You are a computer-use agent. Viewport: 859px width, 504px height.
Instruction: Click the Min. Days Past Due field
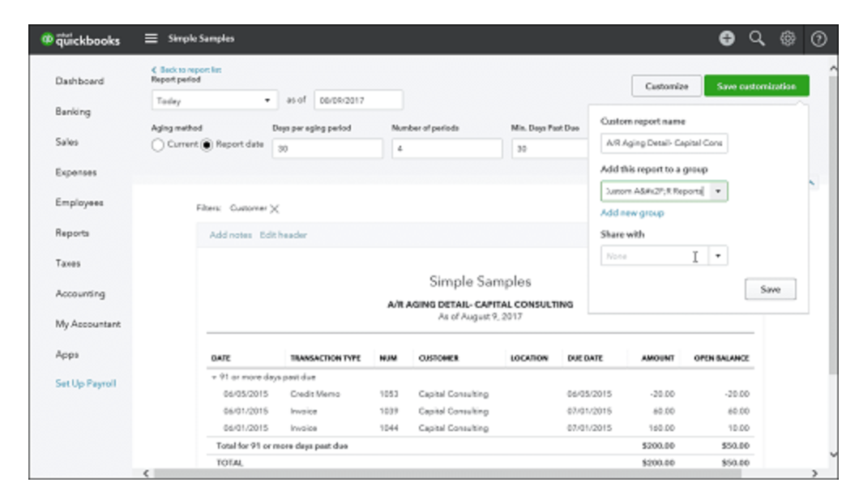(x=549, y=148)
